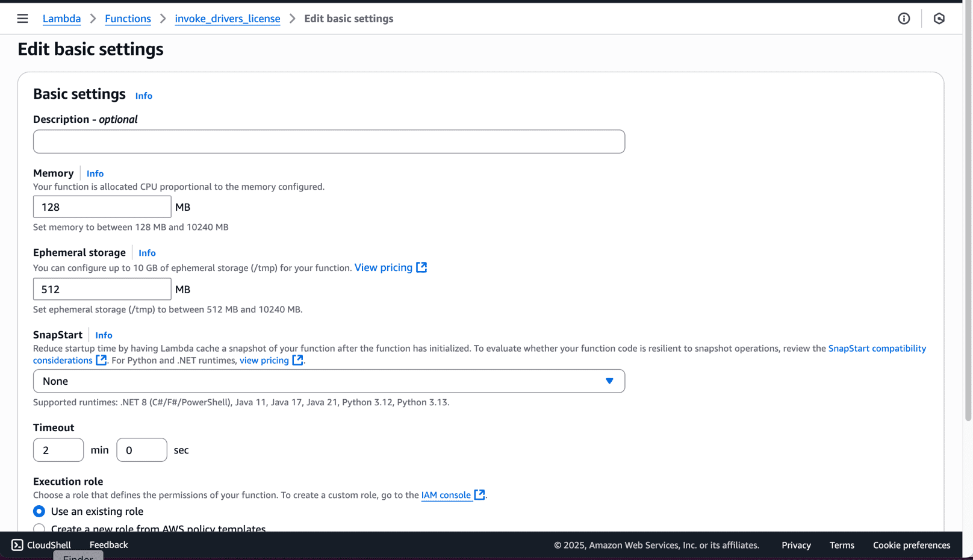Expand the SnapStart None dropdown

click(329, 381)
